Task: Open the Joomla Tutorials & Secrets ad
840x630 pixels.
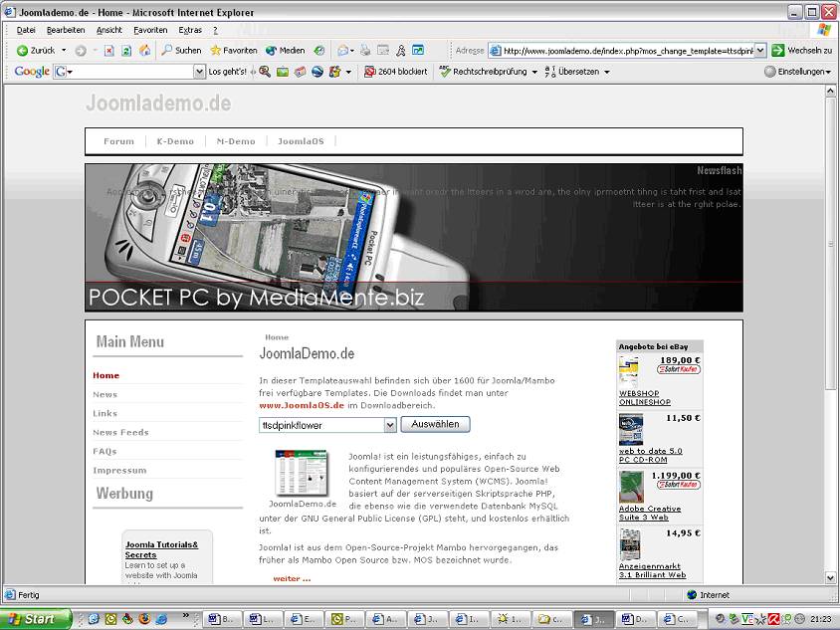Action: coord(161,549)
